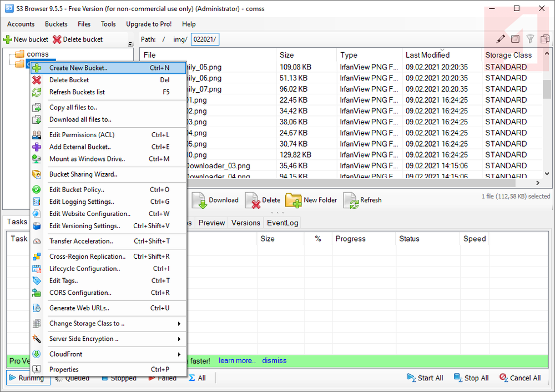Click the file list horizontal scrollbar

pos(351,183)
